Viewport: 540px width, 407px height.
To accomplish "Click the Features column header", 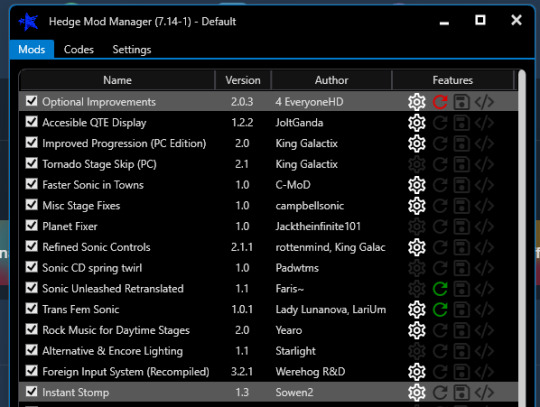I will point(453,80).
